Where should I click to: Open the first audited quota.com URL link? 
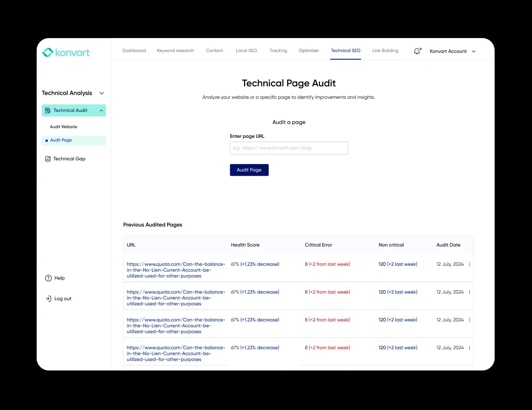pyautogui.click(x=176, y=270)
